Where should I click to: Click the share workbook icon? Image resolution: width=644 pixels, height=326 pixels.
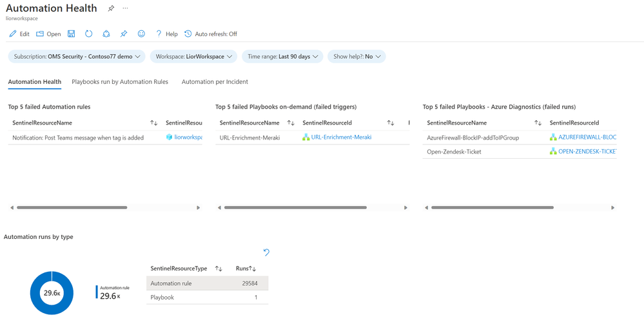[x=106, y=34]
